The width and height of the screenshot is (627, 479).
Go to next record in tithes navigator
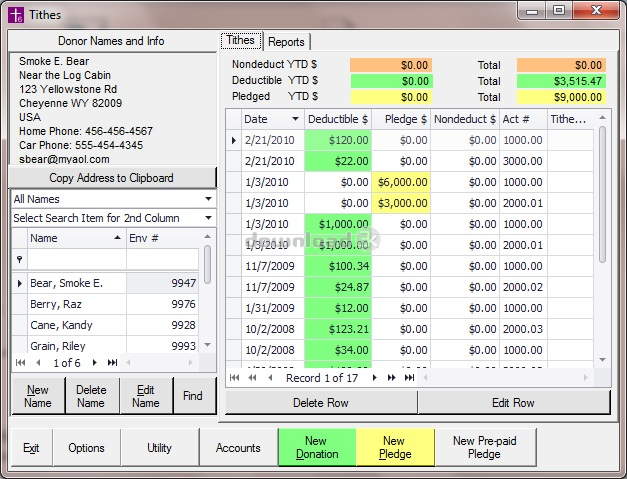[x=375, y=378]
